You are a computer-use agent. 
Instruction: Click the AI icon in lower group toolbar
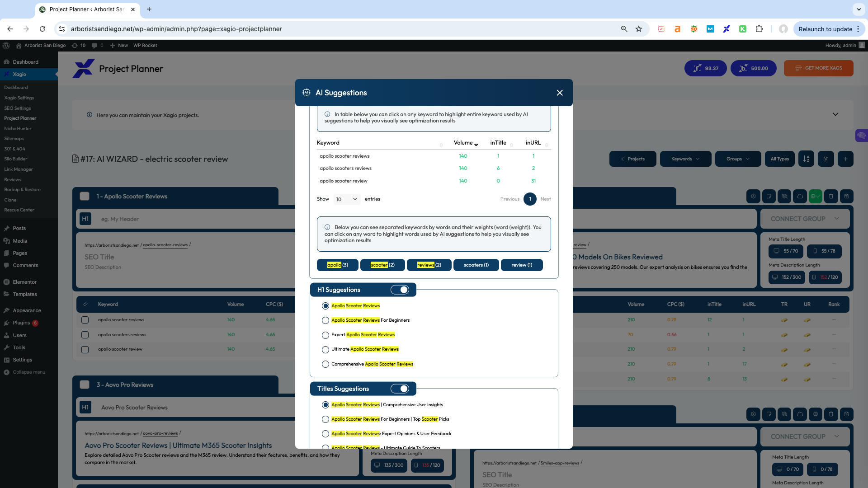tap(816, 414)
